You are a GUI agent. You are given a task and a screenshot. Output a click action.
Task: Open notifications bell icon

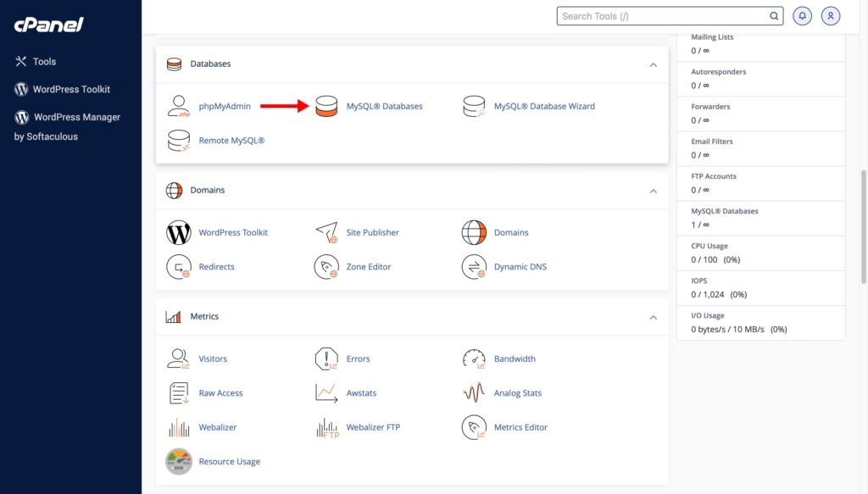tap(802, 16)
